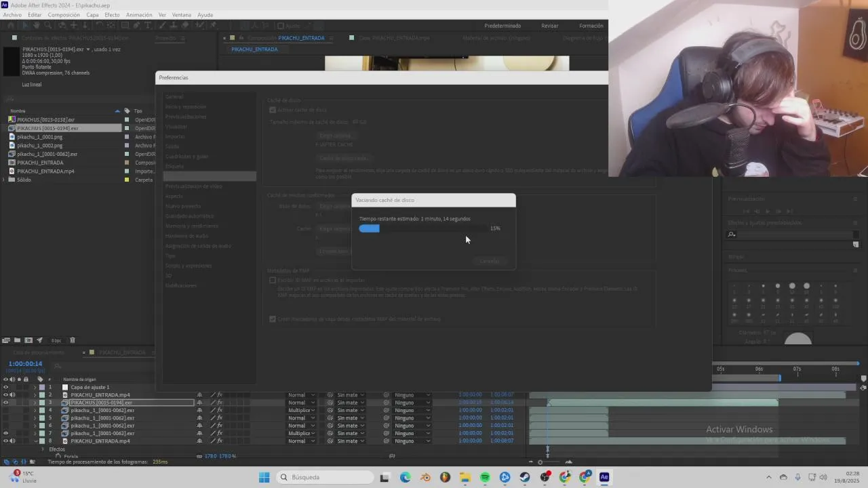The image size is (868, 488).
Task: Click the After Effects taskbar icon
Action: [604, 477]
